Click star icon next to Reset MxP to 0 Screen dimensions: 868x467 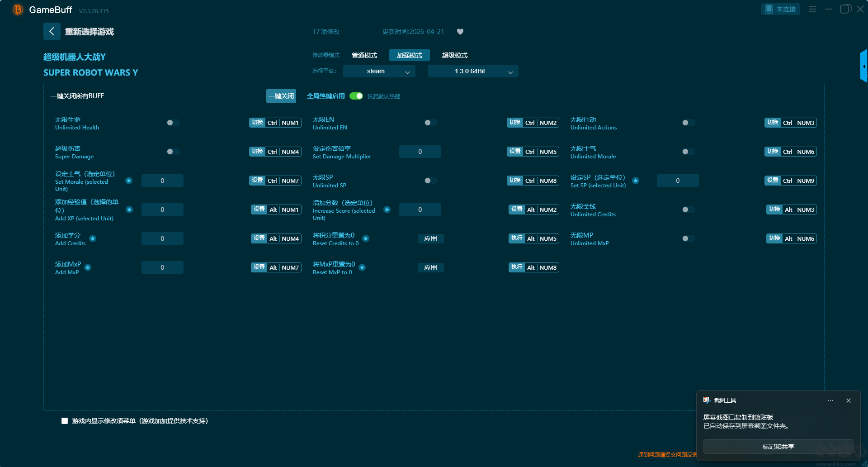(362, 267)
